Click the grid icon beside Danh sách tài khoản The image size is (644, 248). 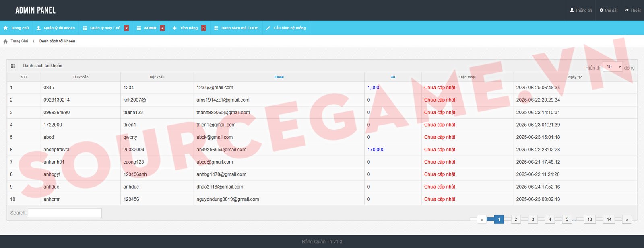click(13, 66)
